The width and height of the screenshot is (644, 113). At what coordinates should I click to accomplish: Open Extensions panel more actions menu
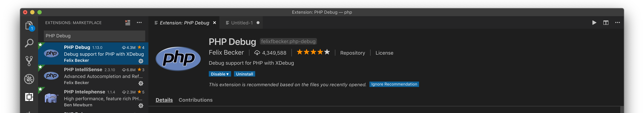tap(139, 23)
